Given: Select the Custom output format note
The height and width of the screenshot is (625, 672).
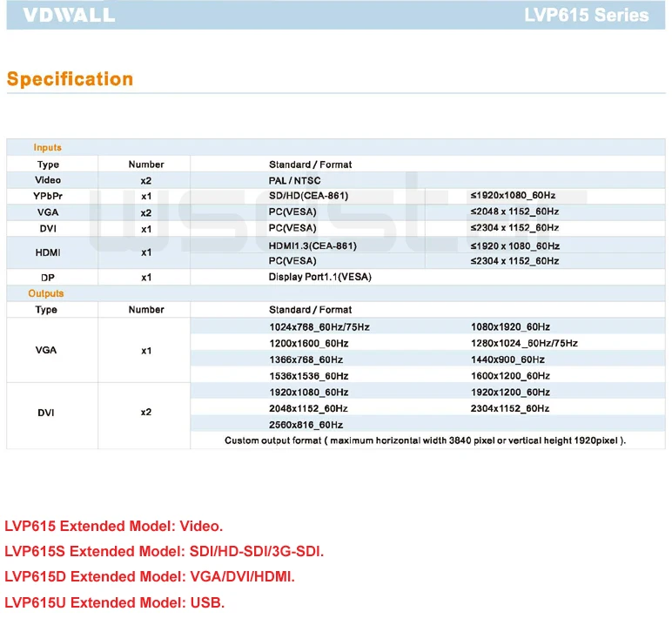Looking at the screenshot, I should (x=425, y=440).
